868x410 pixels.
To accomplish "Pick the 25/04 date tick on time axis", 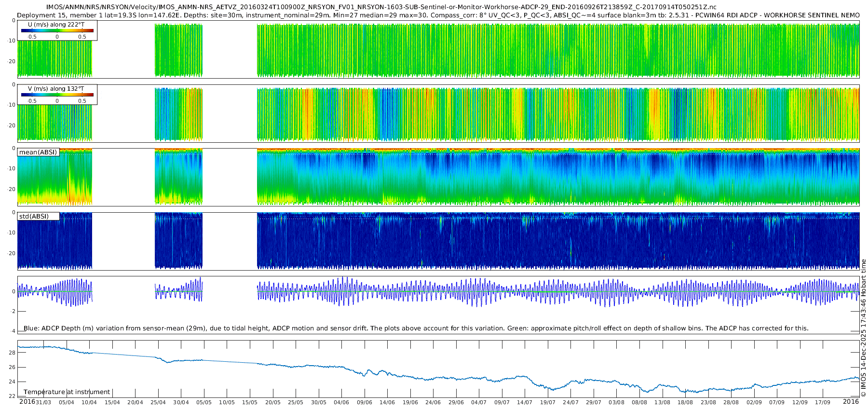I will click(x=158, y=402).
